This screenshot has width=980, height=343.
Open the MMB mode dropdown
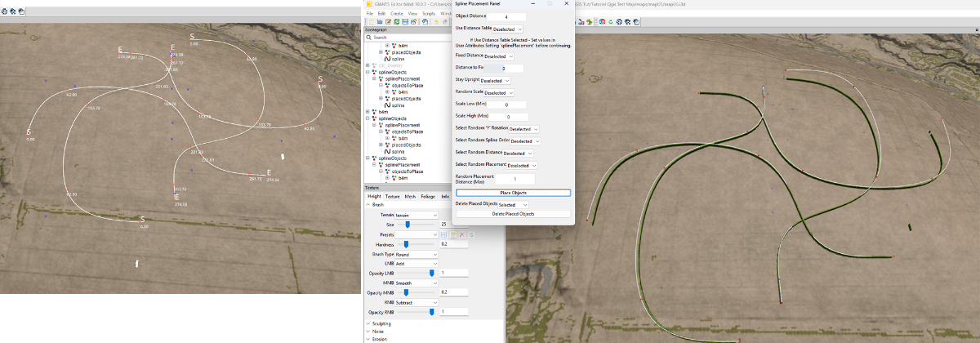click(416, 283)
